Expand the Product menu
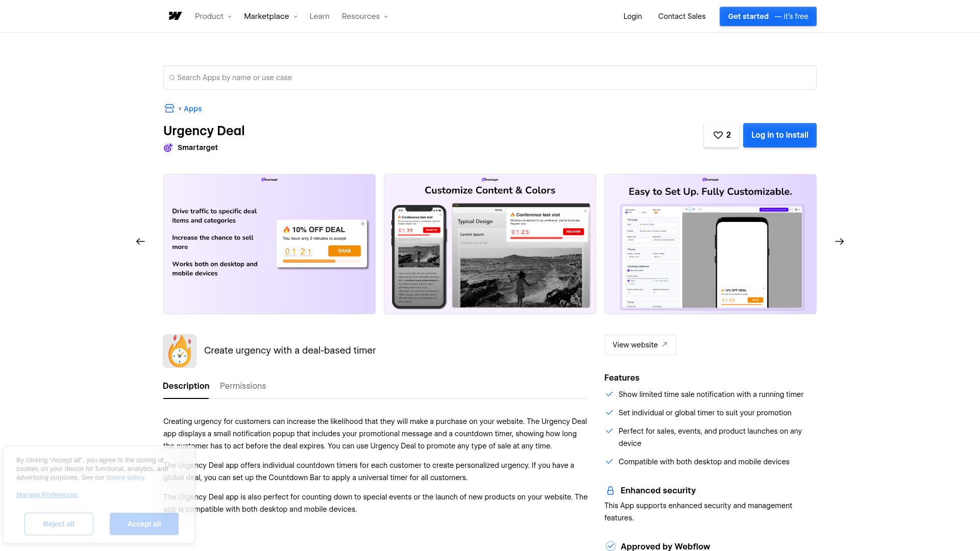980x551 pixels. [x=213, y=16]
